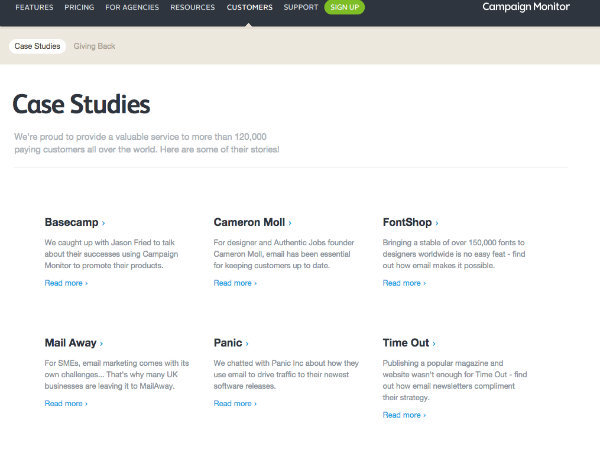Click the Case Studies page title

point(81,104)
